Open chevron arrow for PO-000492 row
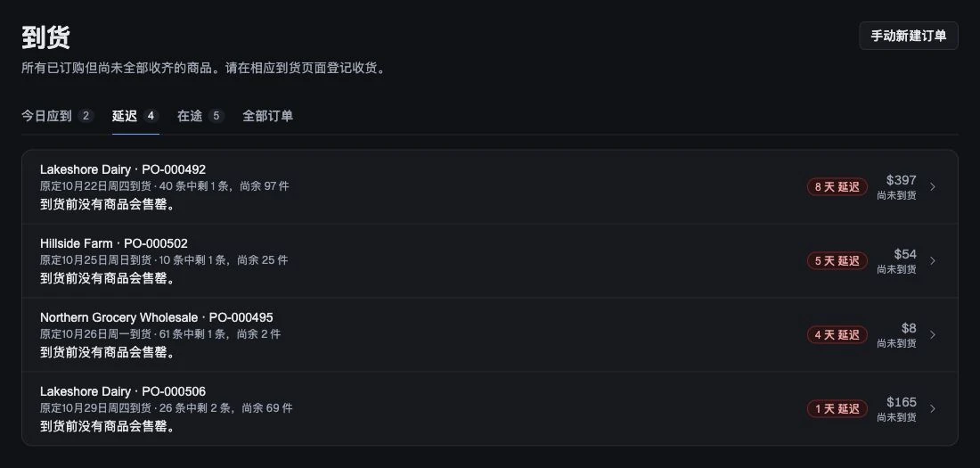The height and width of the screenshot is (468, 980). (933, 186)
